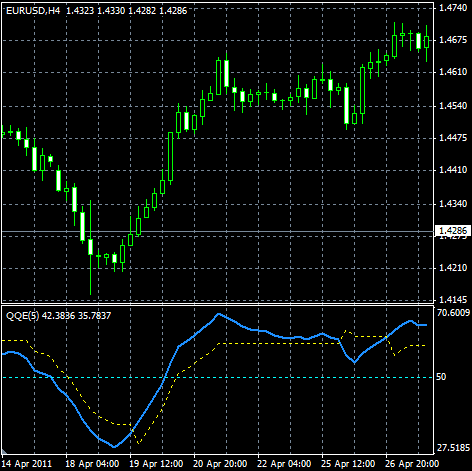Click the 19 Apr 12:00 time label

[156, 464]
